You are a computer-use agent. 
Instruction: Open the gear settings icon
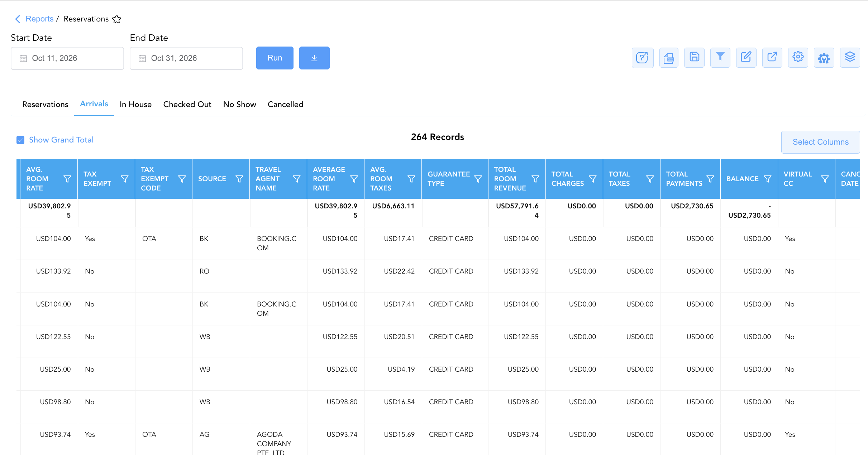[798, 58]
